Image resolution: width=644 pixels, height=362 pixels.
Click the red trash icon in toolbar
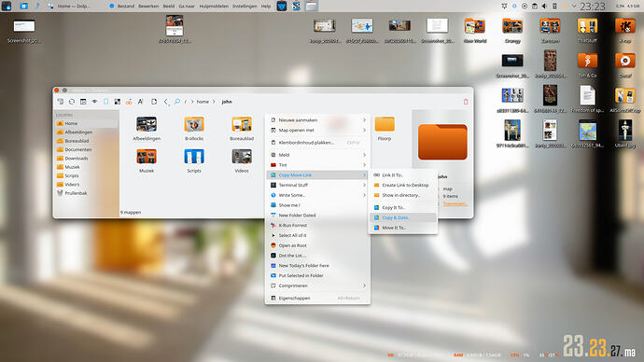(466, 102)
